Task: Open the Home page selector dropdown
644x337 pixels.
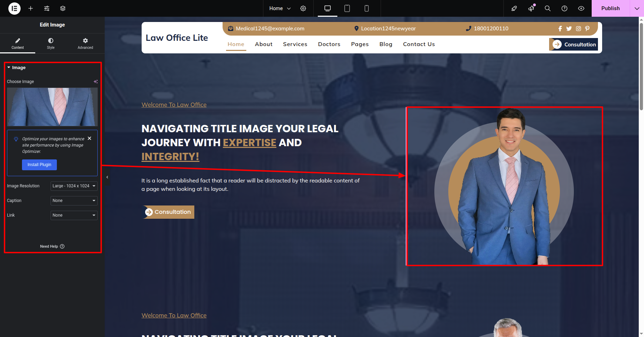Action: click(280, 8)
